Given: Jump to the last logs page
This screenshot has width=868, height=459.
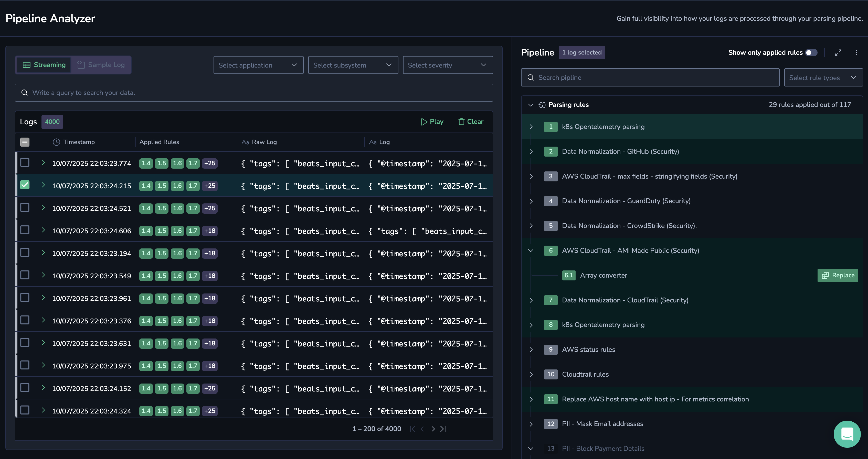Looking at the screenshot, I should coord(443,429).
